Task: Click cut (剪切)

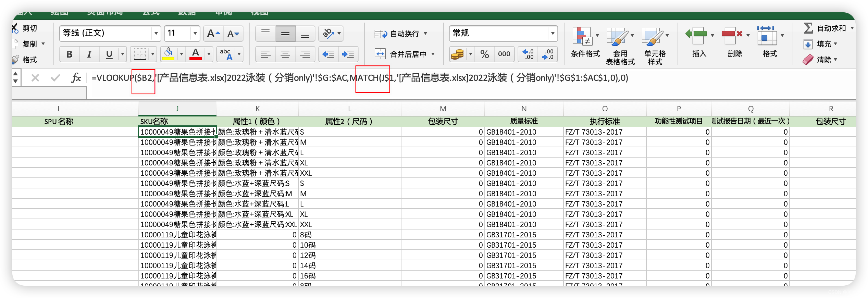Action: click(x=25, y=28)
